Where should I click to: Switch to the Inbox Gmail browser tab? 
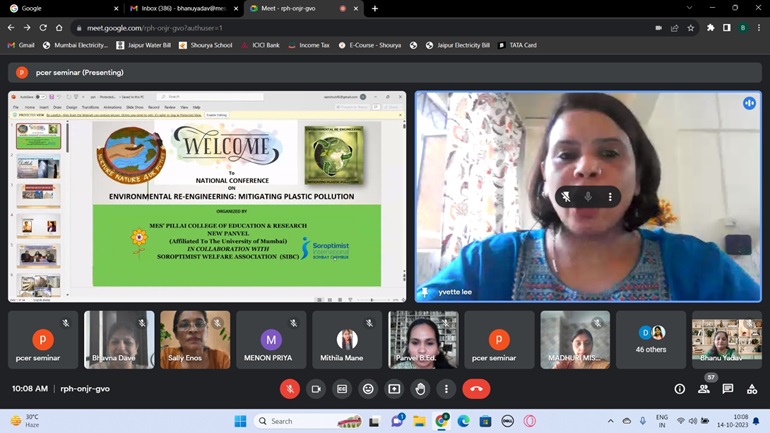tap(178, 8)
